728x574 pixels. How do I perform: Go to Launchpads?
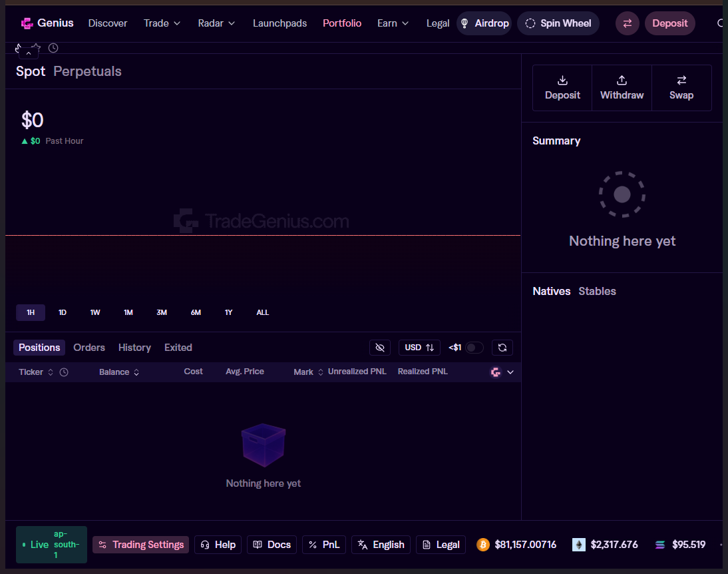pos(279,23)
